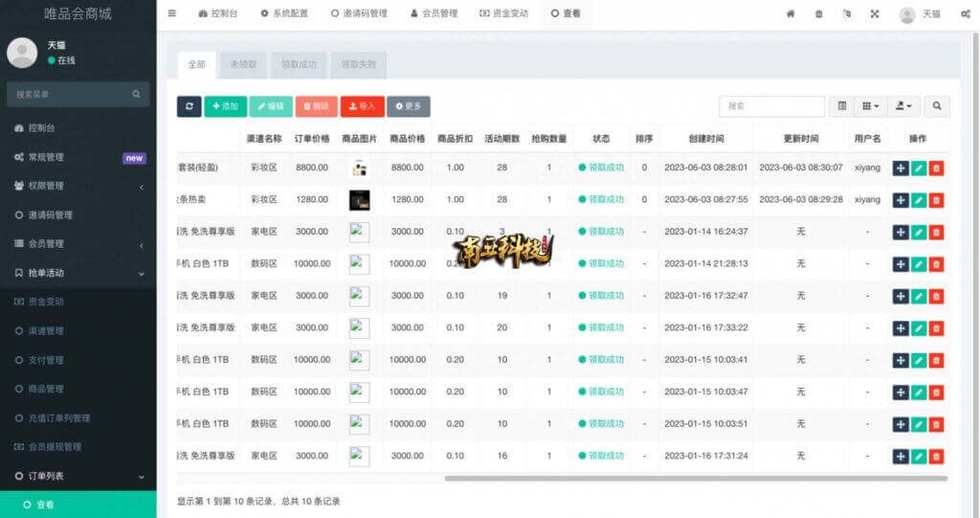Viewport: 980px width, 518px height.
Task: Toggle the sidebar hamburger menu
Action: point(171,13)
